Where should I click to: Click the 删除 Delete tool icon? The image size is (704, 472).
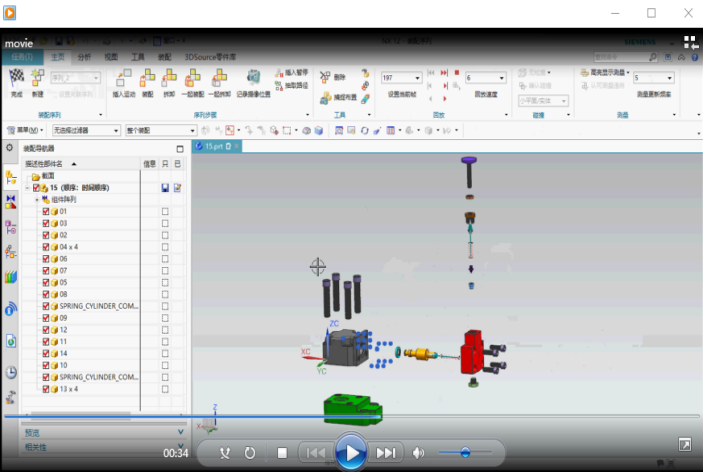point(325,77)
